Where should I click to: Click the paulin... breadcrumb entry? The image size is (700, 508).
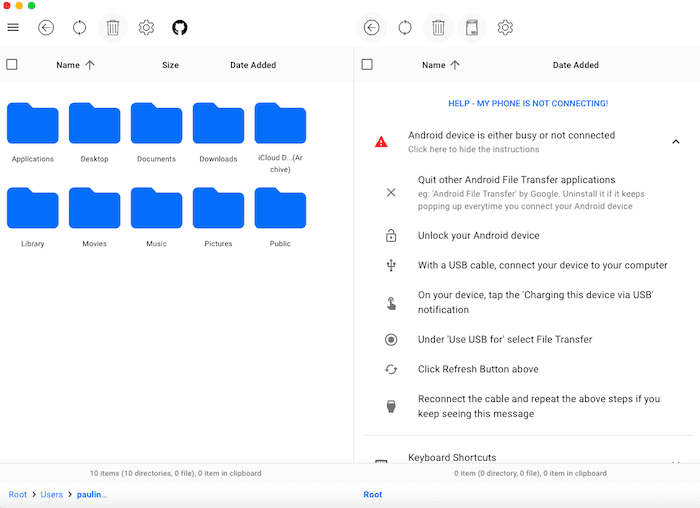tap(92, 495)
